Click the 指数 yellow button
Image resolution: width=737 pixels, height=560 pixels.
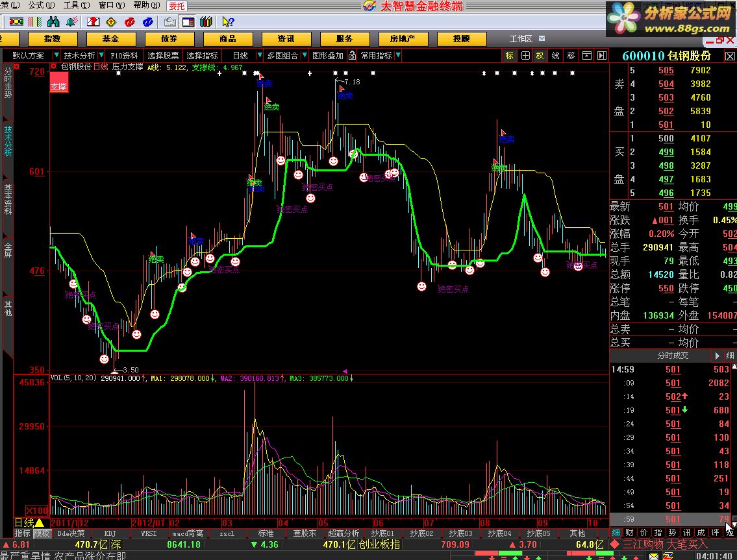(52, 38)
